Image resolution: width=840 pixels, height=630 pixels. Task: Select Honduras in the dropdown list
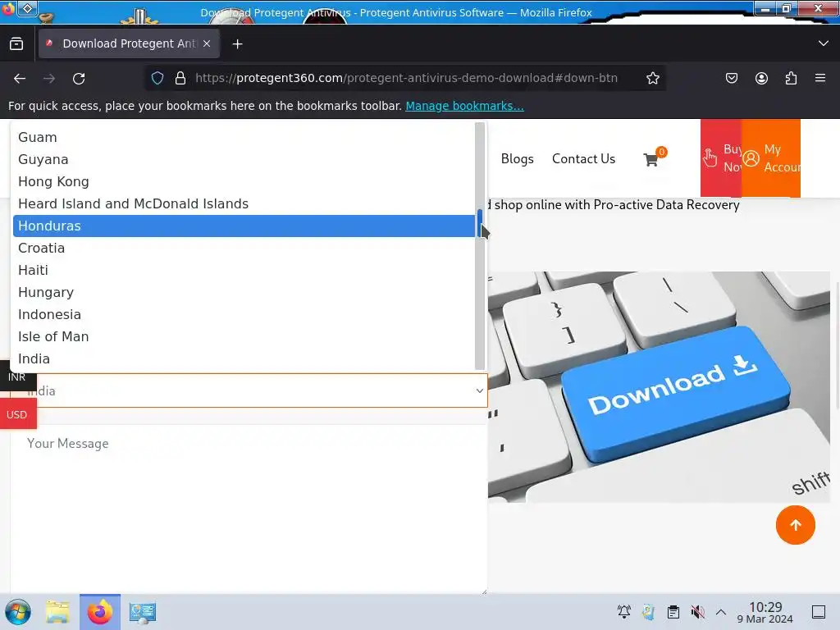coord(244,226)
